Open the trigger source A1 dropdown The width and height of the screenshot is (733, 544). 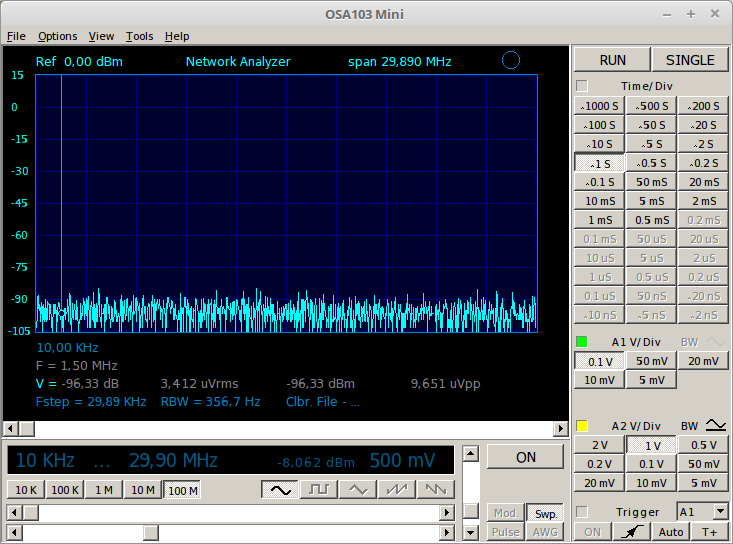700,512
